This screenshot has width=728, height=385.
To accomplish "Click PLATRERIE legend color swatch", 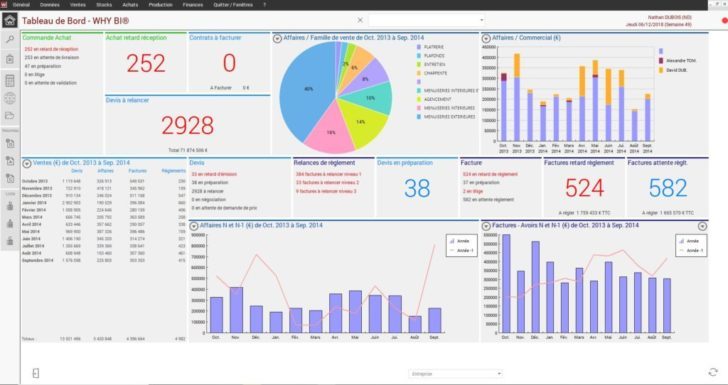I will click(x=419, y=47).
